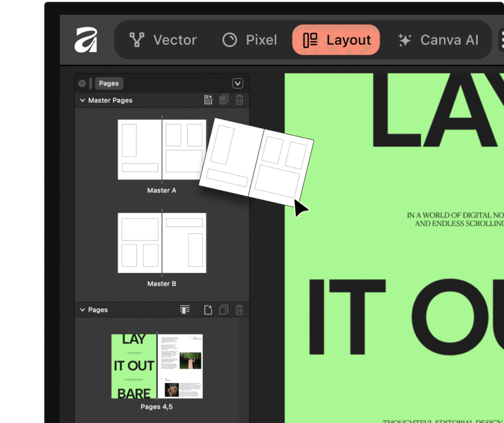Open the Pages panel options dropdown
504x423 pixels.
(x=237, y=83)
